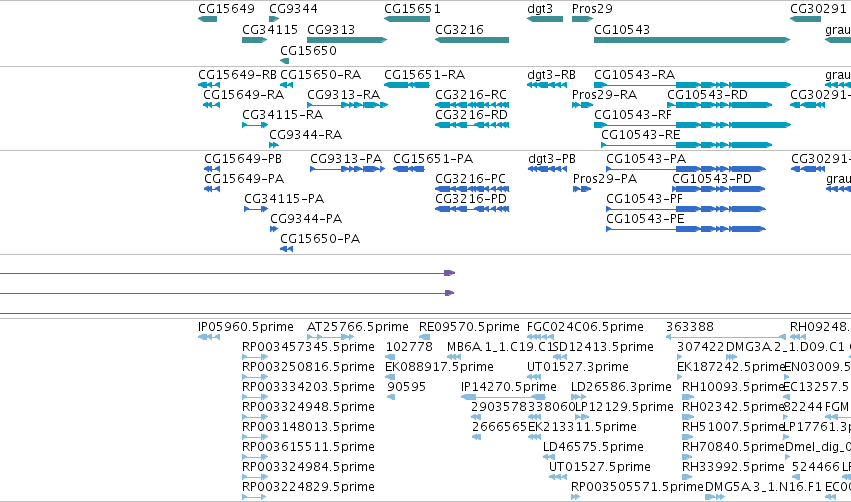Open EST RP003224829.5prime
The image size is (851, 502).
(x=254, y=497)
